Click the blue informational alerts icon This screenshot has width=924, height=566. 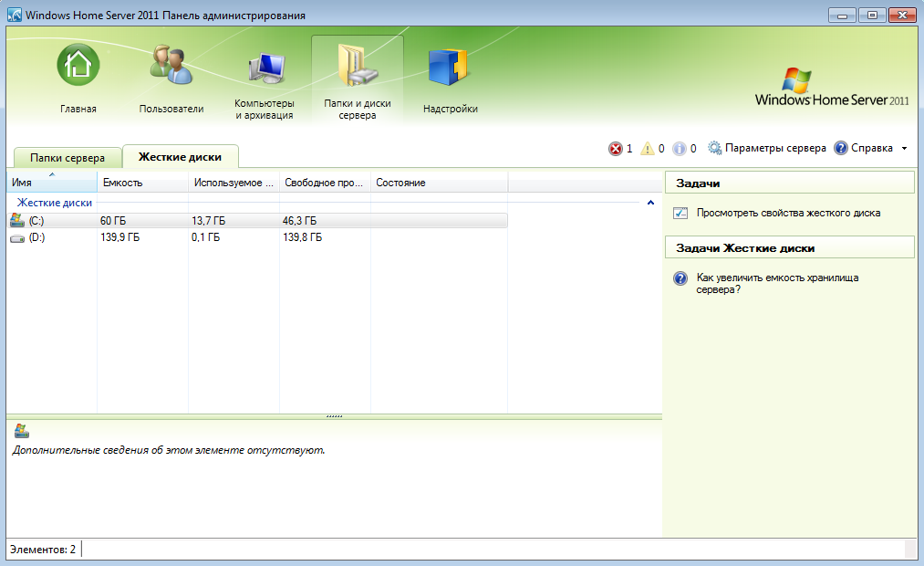point(679,149)
